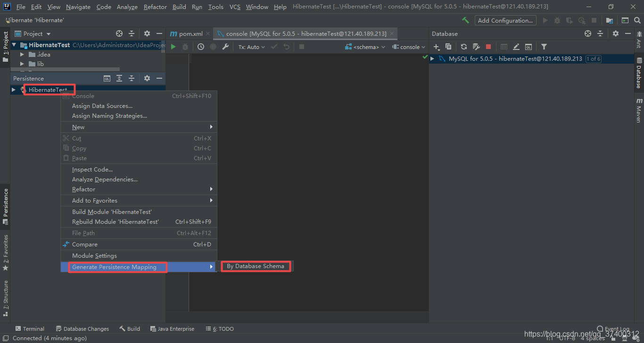Click Rebuild Module 'HibernateTest' in context menu
Screen dimensions: 644x343
(139, 221)
